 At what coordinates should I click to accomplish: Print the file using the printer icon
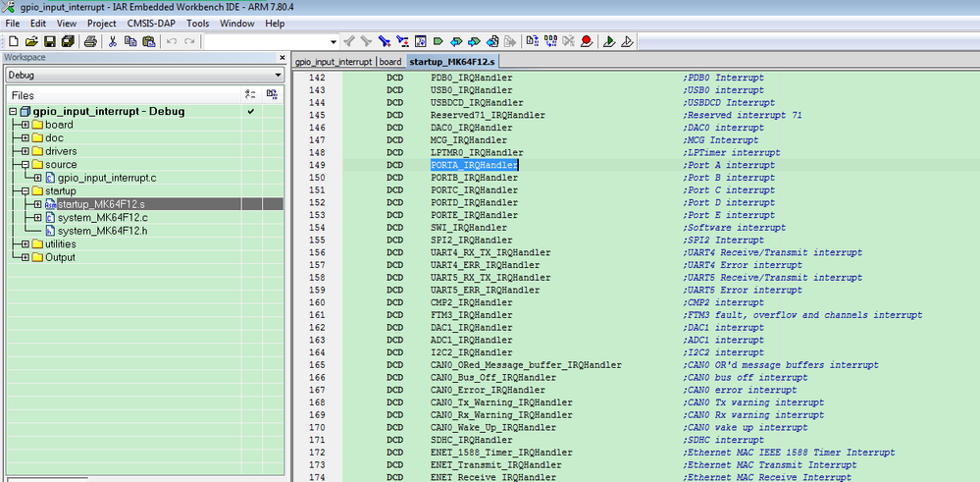click(x=90, y=42)
